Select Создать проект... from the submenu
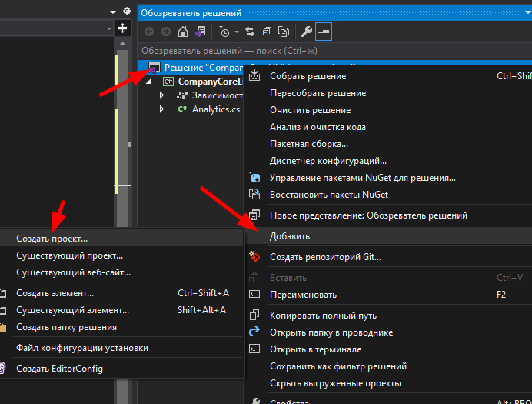532x404 pixels. 52,239
